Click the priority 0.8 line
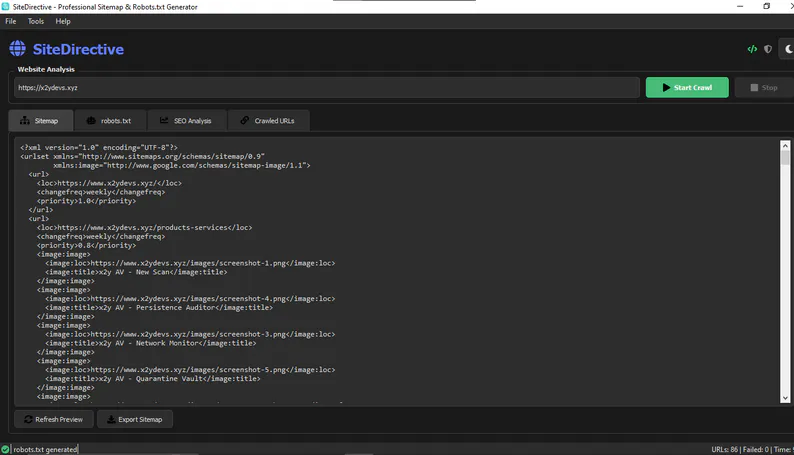 click(x=86, y=245)
